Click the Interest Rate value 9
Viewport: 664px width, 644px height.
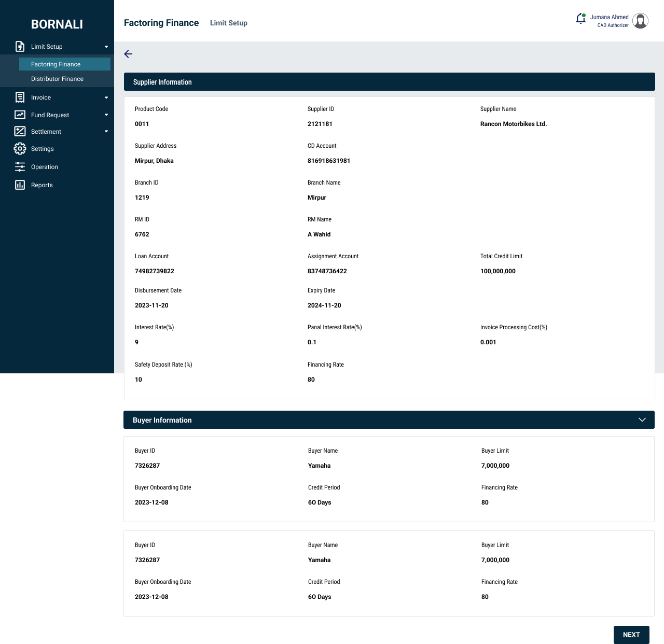pos(136,342)
